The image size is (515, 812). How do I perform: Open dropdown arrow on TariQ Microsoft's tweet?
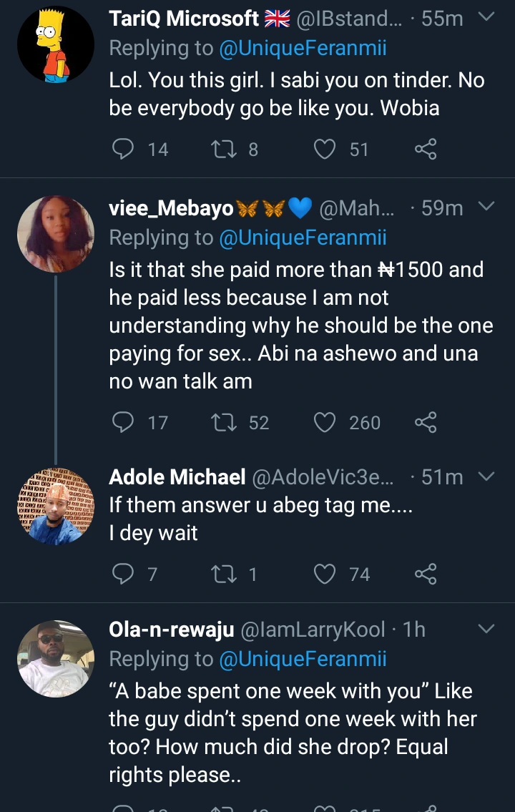click(486, 17)
